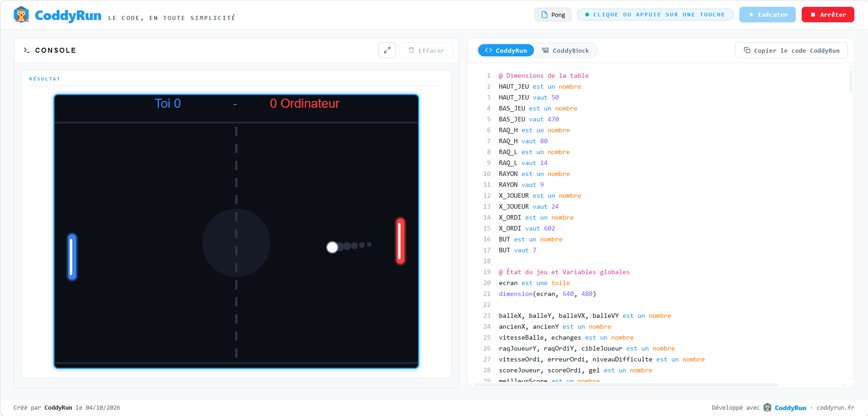This screenshot has height=416, width=868.
Task: Click the 'Toi 0' score text
Action: click(168, 104)
